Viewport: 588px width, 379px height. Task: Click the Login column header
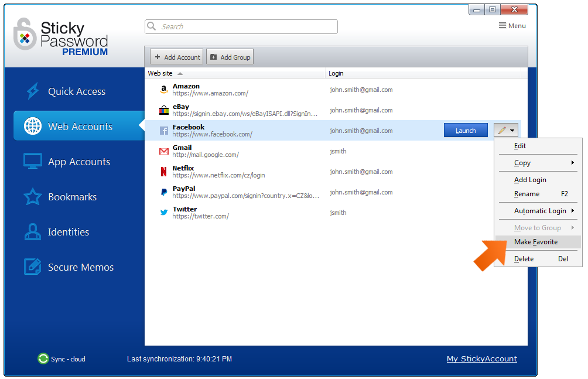[423, 73]
